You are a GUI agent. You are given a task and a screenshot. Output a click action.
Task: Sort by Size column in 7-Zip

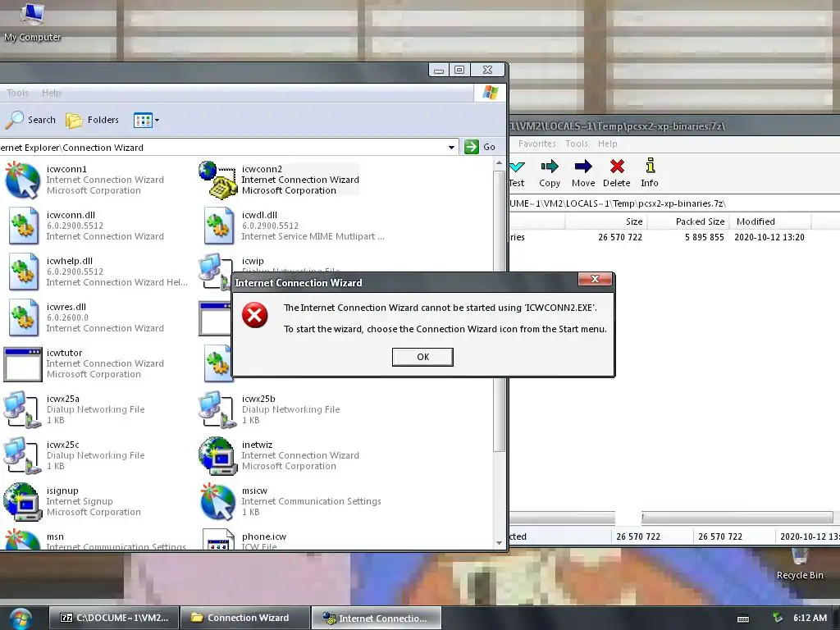606,221
